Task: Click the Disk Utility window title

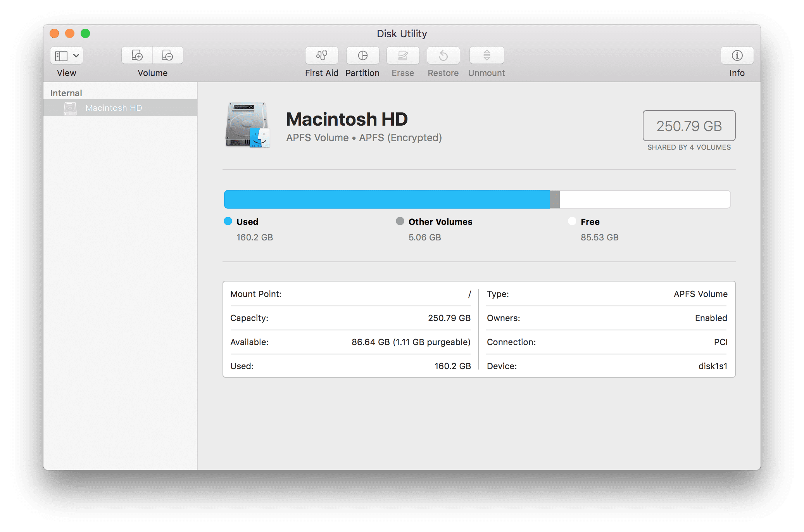Action: (402, 34)
